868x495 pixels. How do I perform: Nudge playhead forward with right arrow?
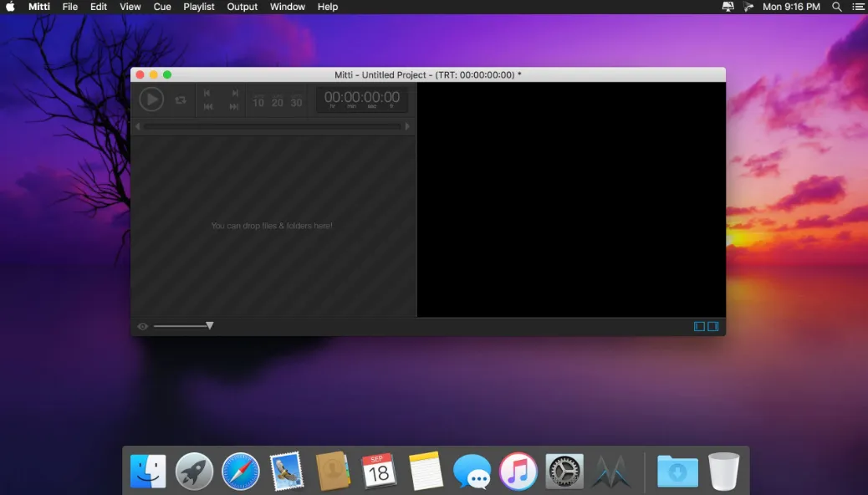(x=408, y=126)
